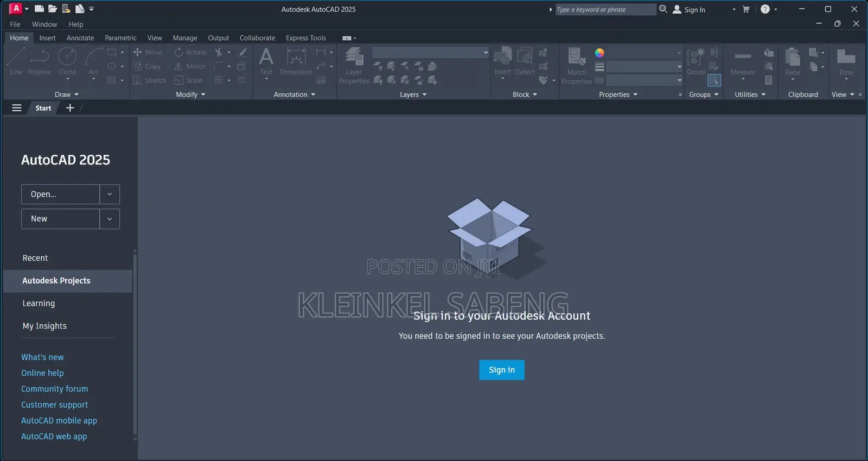The width and height of the screenshot is (868, 461).
Task: Switch to the Annotate ribbon tab
Action: [x=80, y=38]
